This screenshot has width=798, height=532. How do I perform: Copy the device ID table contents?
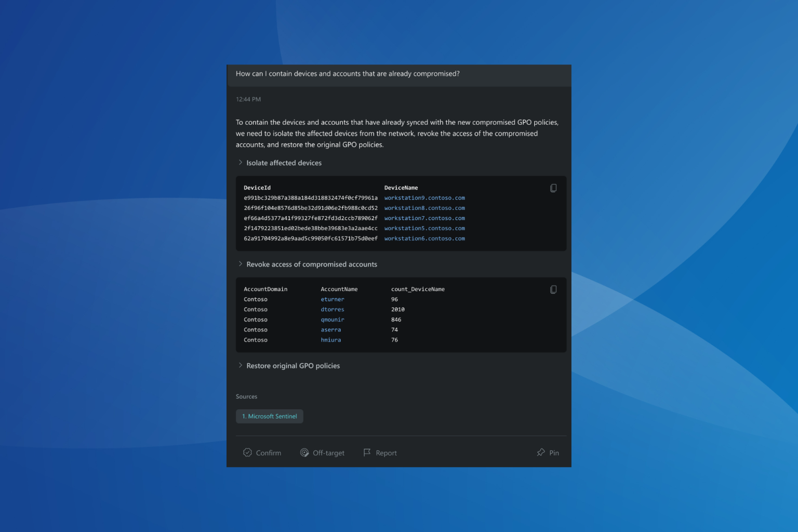tap(553, 188)
